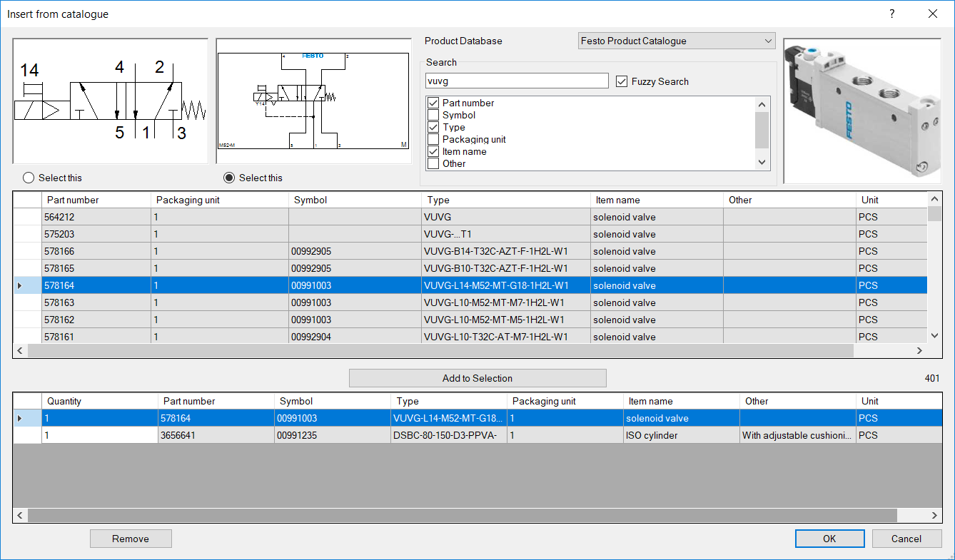Select the 5/2 valve symbol thumbnail
955x560 pixels.
point(111,101)
